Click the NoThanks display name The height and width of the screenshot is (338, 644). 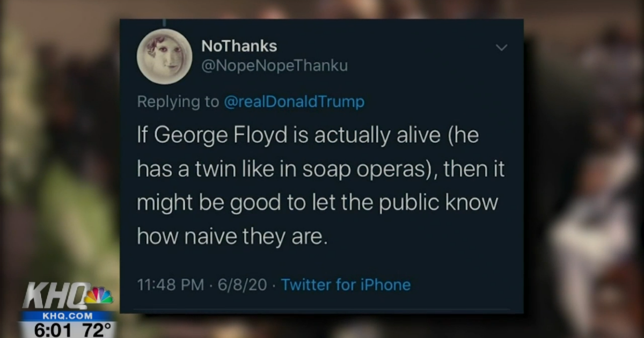[x=239, y=46]
